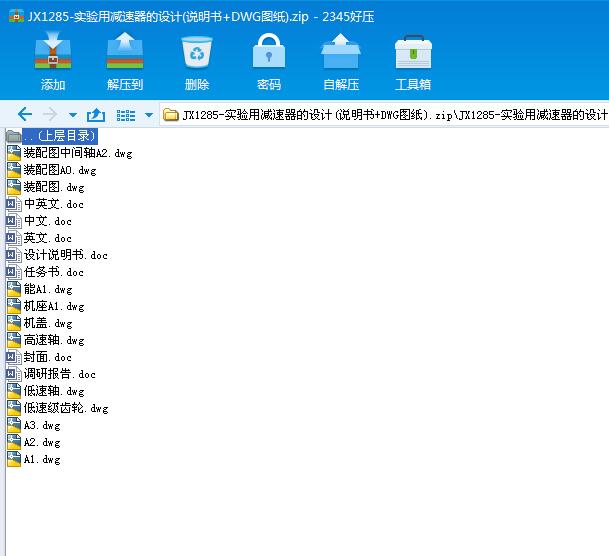Click the 2345好压 app icon in title bar
609x556 pixels.
(16, 16)
